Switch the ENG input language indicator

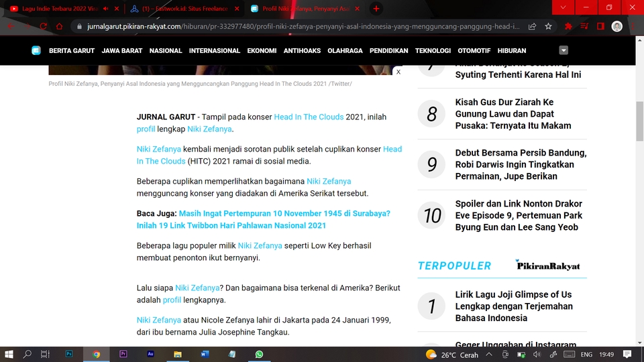586,355
